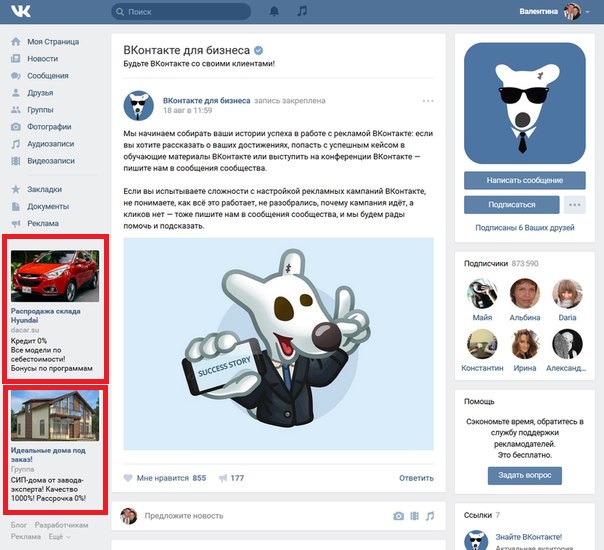Click the verified checkmark badge near title
604x550 pixels.
(x=259, y=50)
